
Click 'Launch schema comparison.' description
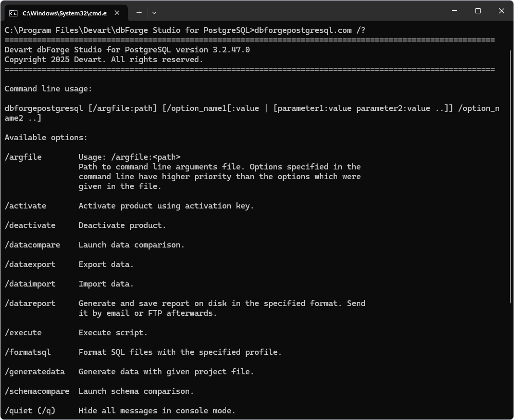pos(136,391)
